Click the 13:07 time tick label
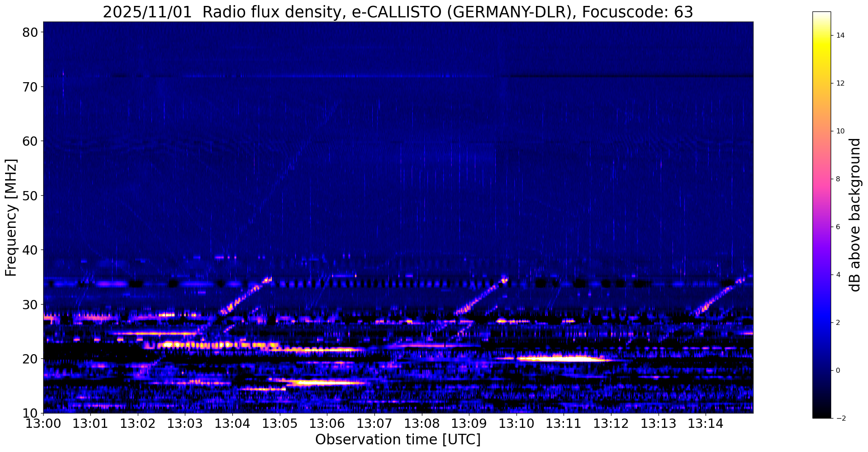The image size is (868, 452). (374, 424)
